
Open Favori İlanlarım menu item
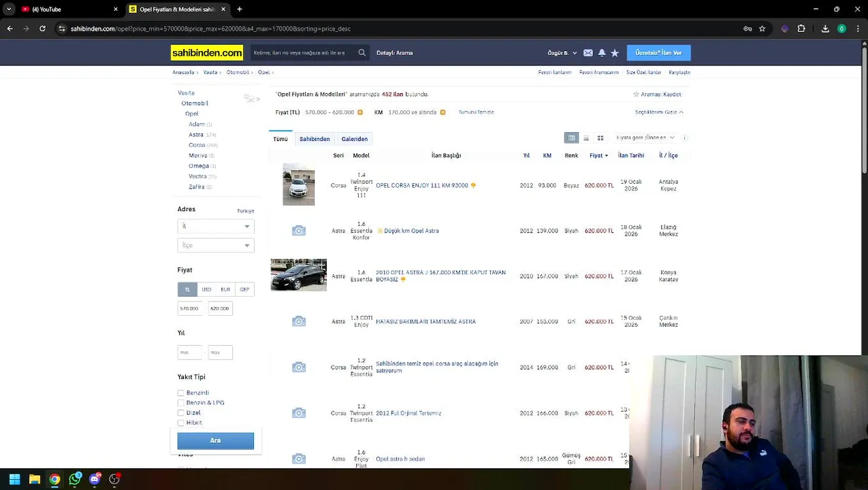(x=555, y=72)
